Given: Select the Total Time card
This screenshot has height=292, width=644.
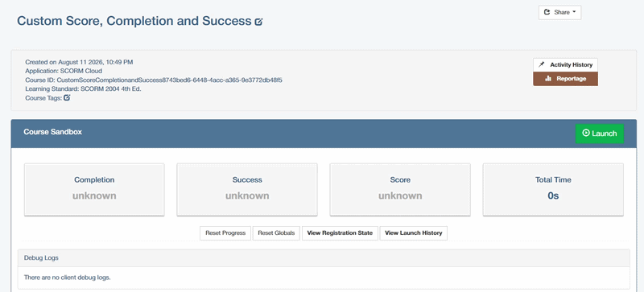Looking at the screenshot, I should coord(553,189).
